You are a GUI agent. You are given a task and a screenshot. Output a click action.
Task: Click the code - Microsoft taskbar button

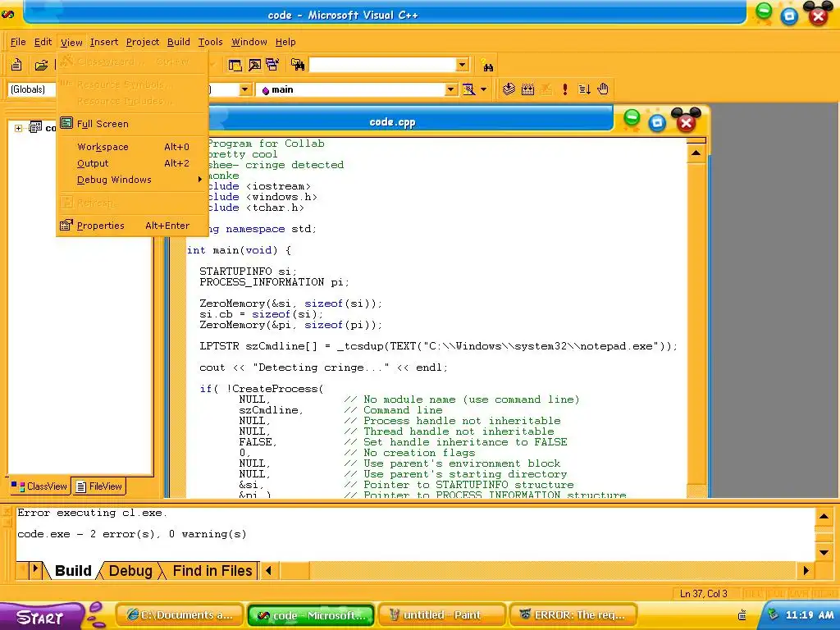pyautogui.click(x=311, y=615)
